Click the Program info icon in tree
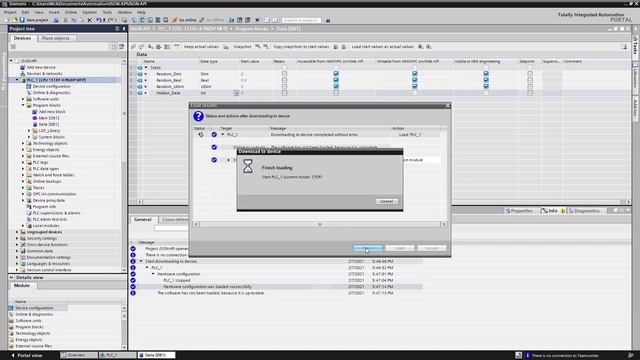Image resolution: width=640 pixels, height=360 pixels. [29, 207]
